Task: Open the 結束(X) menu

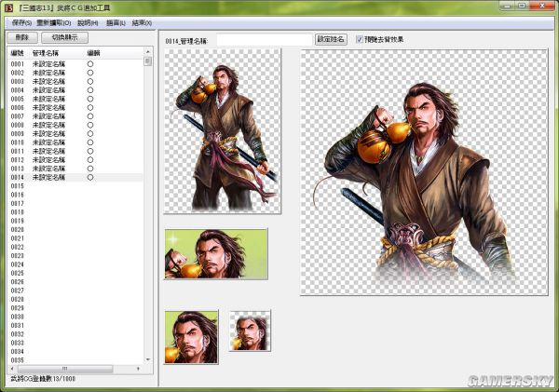Action: (x=143, y=21)
